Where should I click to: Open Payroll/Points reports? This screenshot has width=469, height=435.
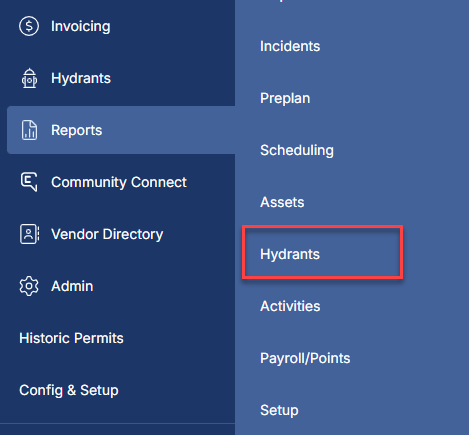point(305,358)
